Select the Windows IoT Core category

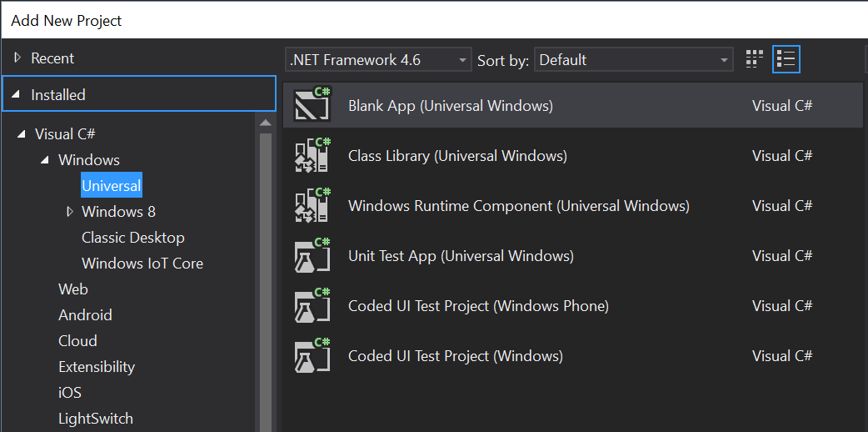[x=142, y=263]
